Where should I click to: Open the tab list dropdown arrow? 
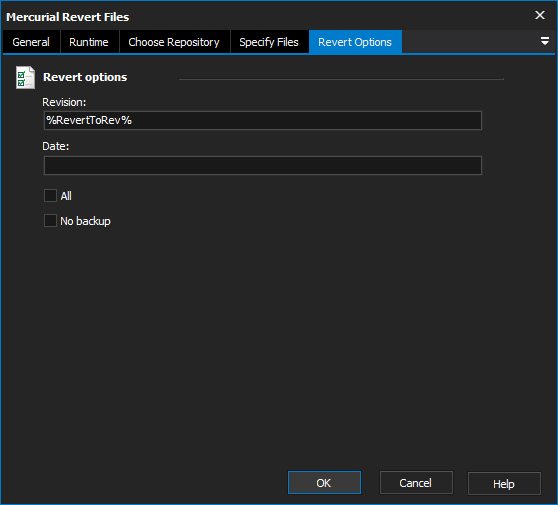coord(544,41)
